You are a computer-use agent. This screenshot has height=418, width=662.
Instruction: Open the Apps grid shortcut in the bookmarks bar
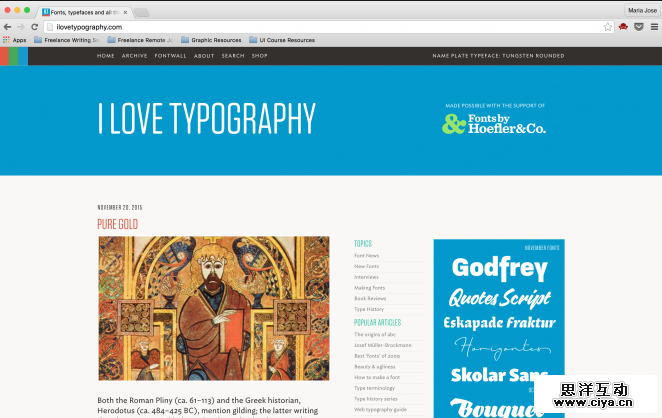(x=15, y=40)
